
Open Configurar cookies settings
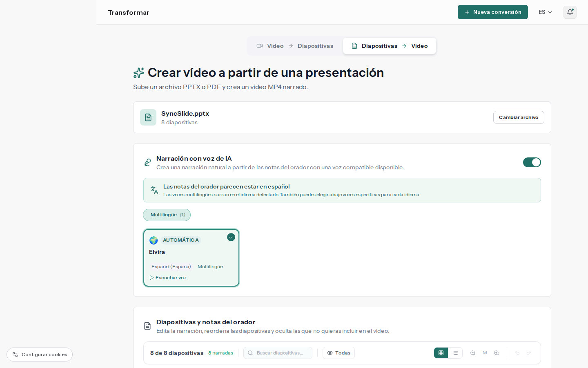point(40,355)
